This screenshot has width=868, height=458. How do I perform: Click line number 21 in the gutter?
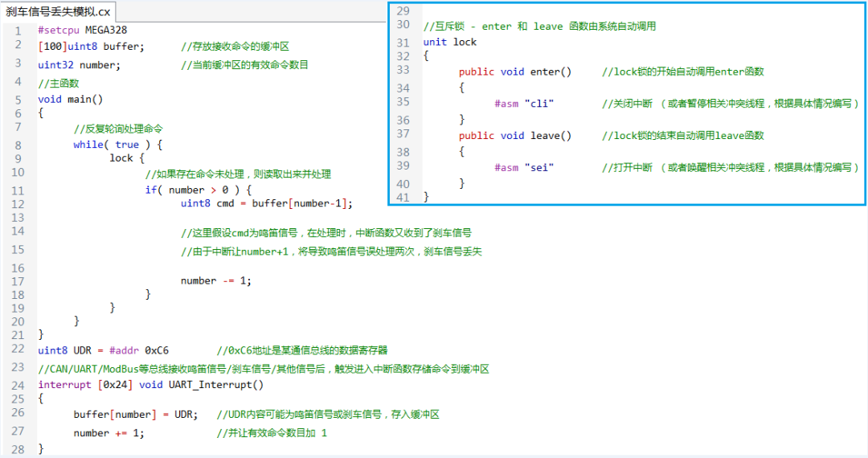pyautogui.click(x=18, y=335)
